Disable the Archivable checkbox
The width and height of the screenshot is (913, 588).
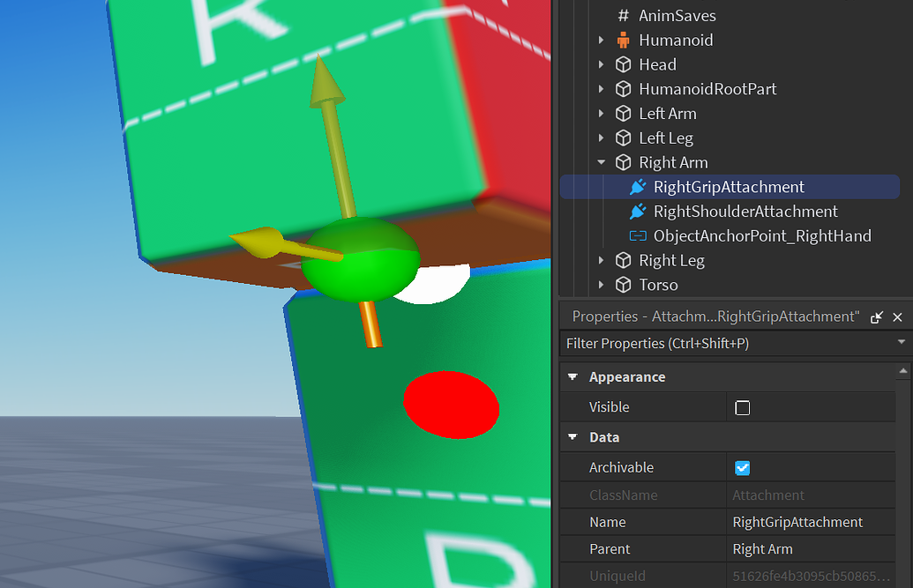pos(741,467)
